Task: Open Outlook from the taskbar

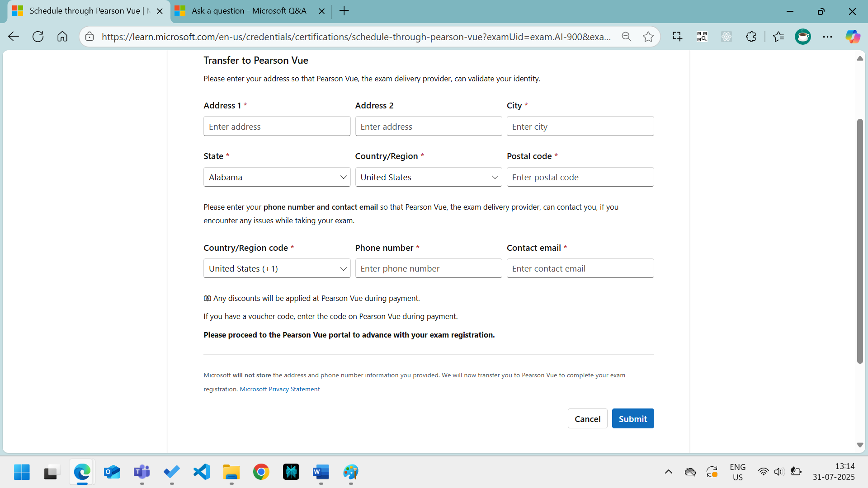Action: click(112, 472)
